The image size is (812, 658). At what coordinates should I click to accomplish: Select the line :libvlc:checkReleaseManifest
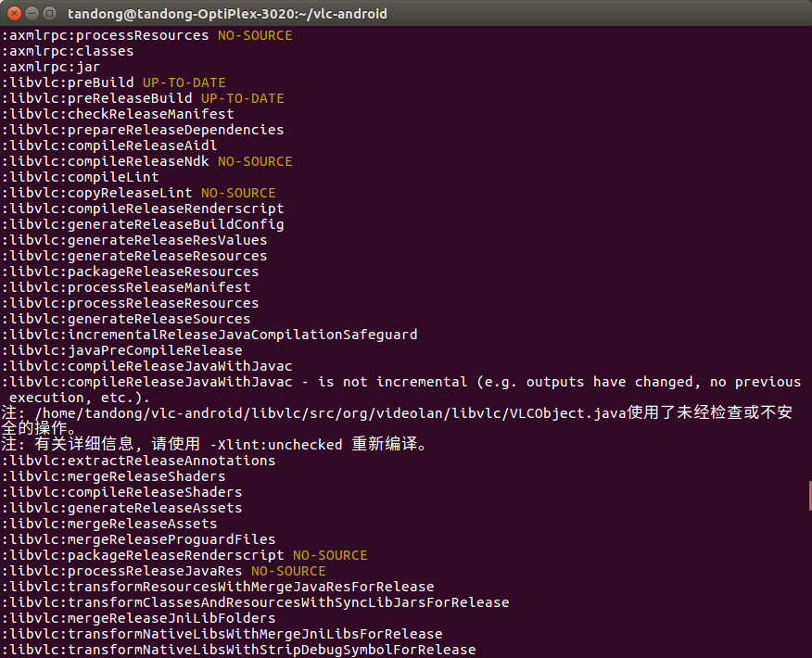pos(118,114)
